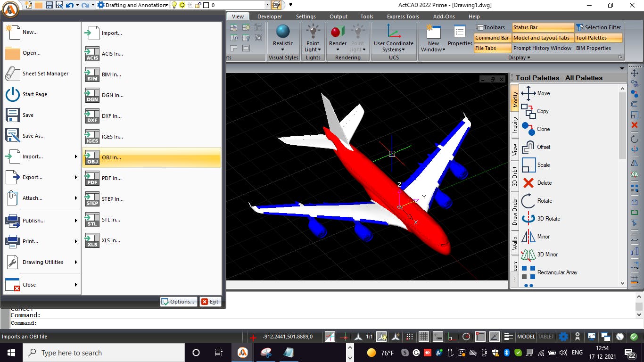Screen dimensions: 644x362
Task: Open the Inquiry palette tab
Action: click(x=515, y=124)
